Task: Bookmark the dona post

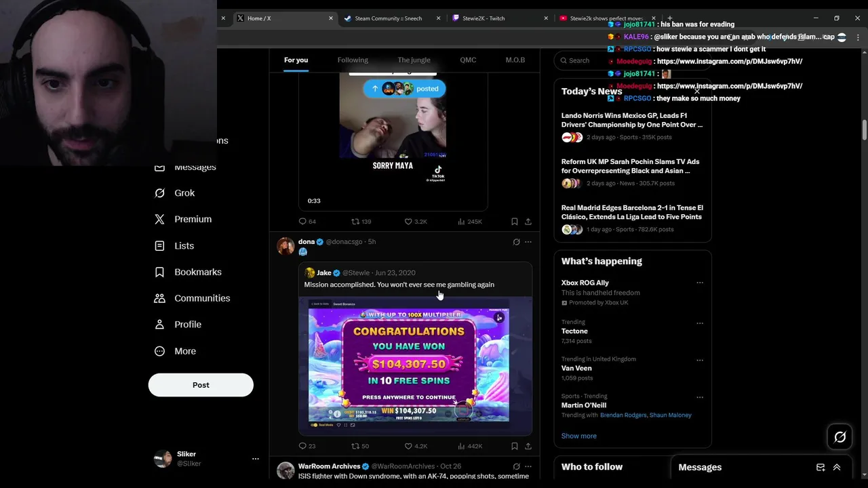Action: click(x=515, y=446)
